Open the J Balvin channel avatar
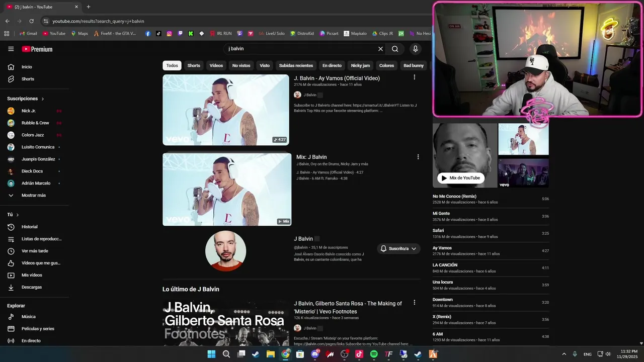This screenshot has height=362, width=644. pos(226,251)
